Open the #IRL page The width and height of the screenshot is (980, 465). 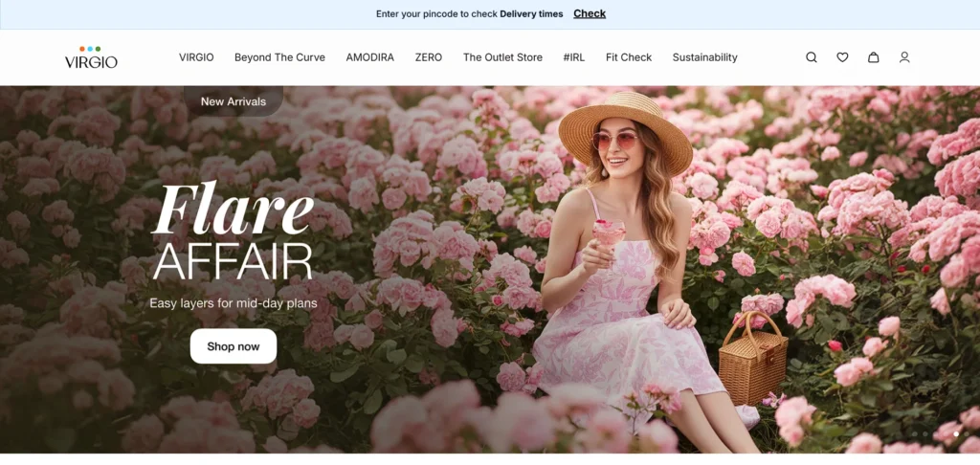coord(573,57)
